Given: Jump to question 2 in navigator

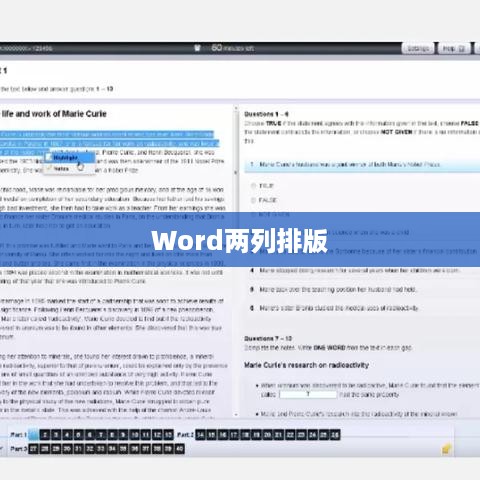Looking at the screenshot, I should pos(45,435).
